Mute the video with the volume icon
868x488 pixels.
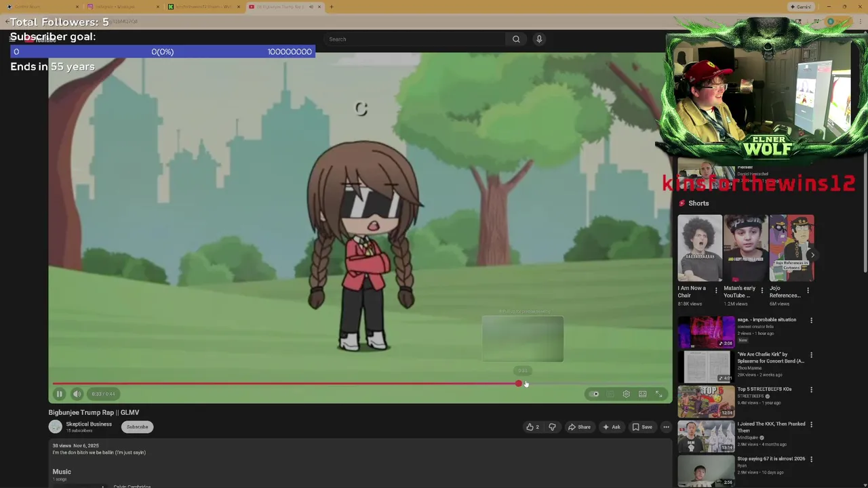(x=77, y=394)
